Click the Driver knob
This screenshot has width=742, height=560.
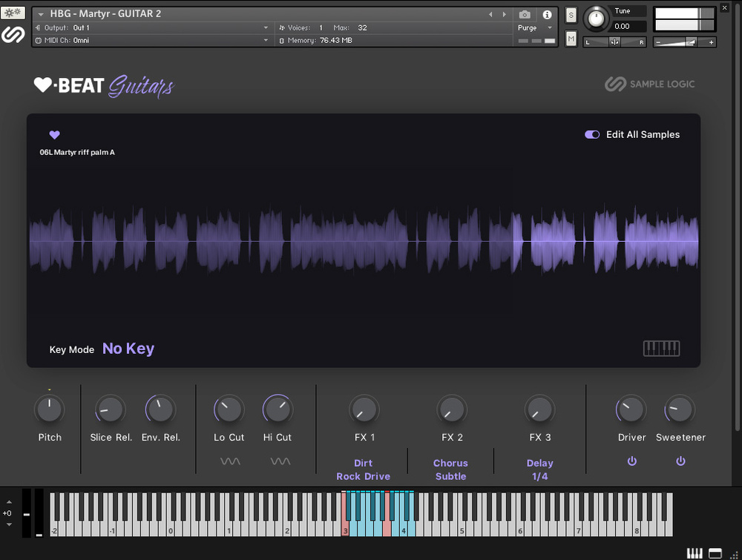point(631,409)
